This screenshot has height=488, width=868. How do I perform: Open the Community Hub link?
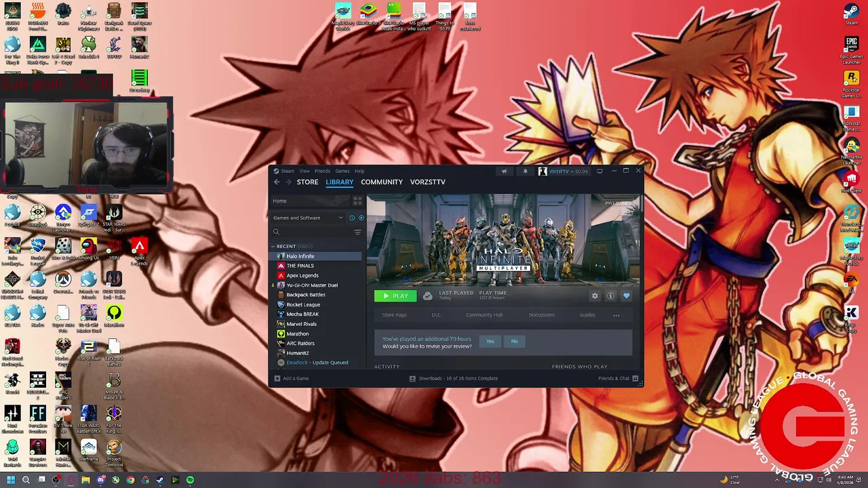click(484, 314)
